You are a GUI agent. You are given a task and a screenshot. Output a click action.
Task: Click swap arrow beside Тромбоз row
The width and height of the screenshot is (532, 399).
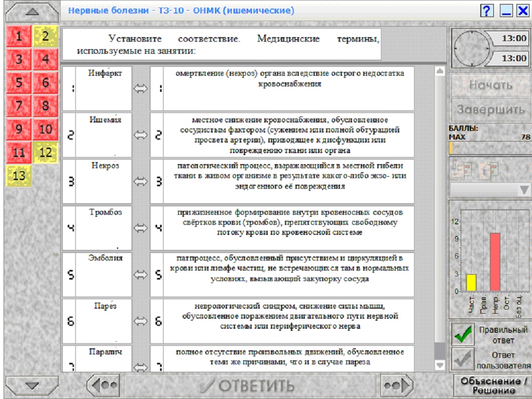tap(141, 228)
